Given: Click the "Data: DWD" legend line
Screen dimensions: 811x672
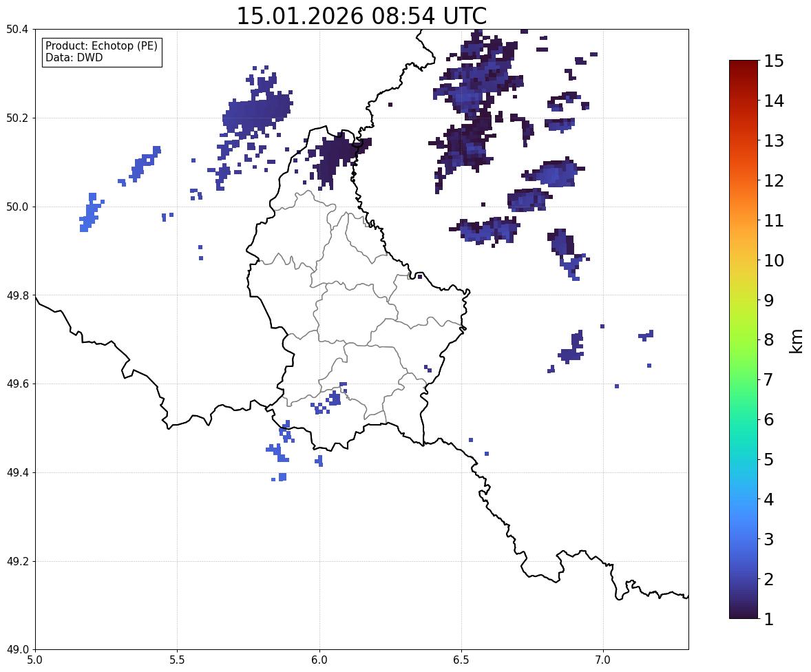Looking at the screenshot, I should pos(74,57).
